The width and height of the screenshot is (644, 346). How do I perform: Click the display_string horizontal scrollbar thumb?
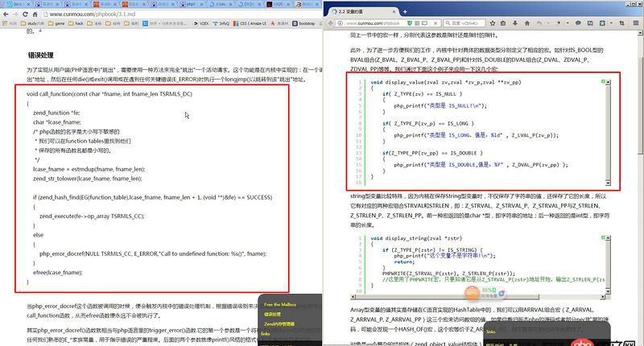pyautogui.click(x=448, y=296)
